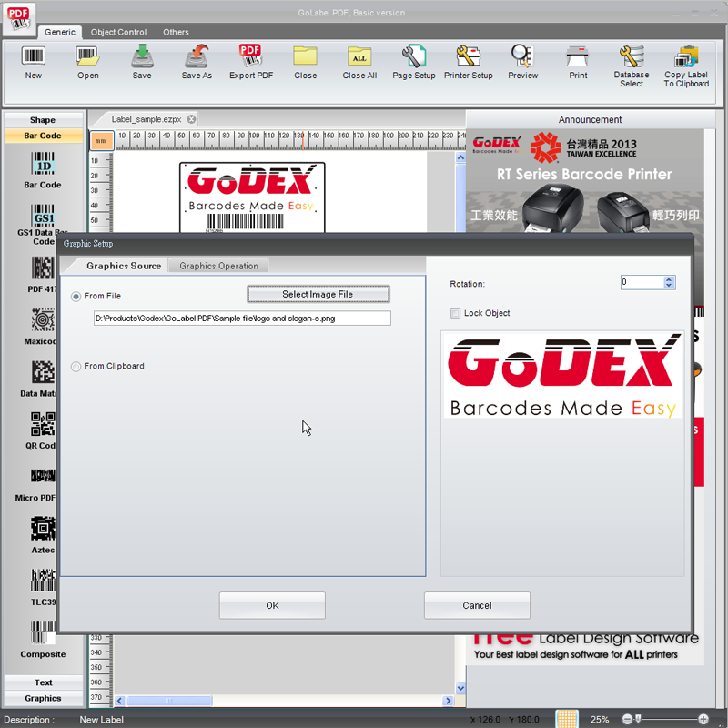This screenshot has height=728, width=728.
Task: Enable the Lock Object checkbox
Action: (x=455, y=313)
